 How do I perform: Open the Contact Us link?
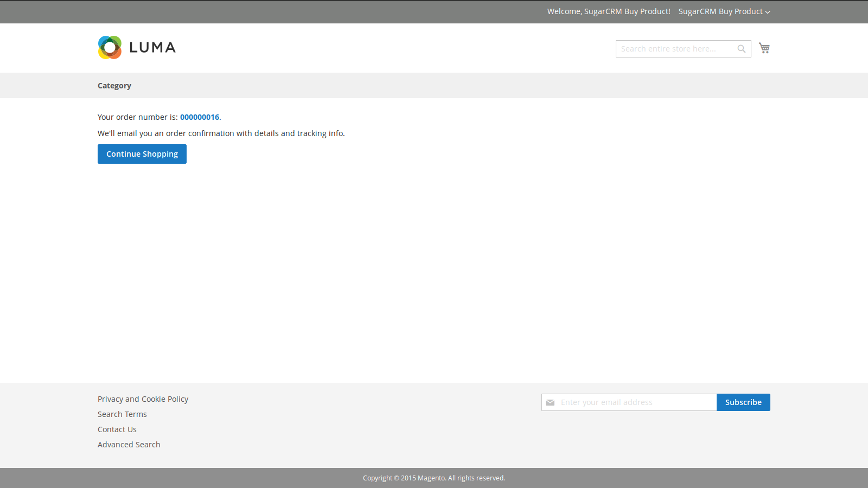click(117, 429)
